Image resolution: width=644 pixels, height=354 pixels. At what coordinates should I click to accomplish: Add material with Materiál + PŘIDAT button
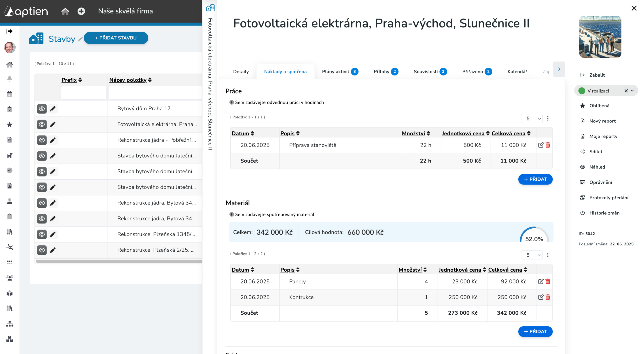(535, 331)
